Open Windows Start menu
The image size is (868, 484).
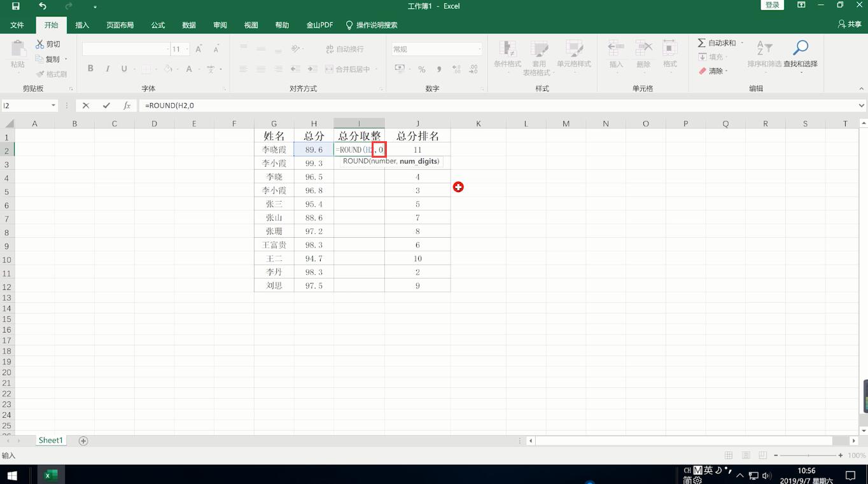[11, 475]
